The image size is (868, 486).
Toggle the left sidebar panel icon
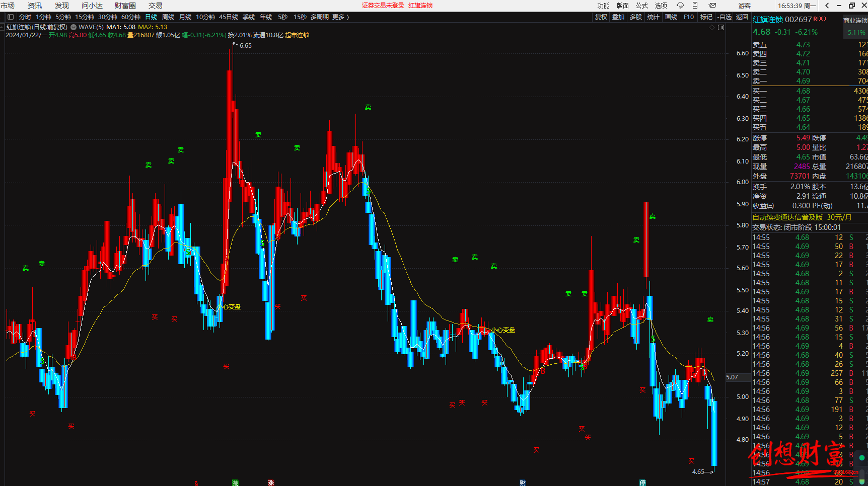pos(11,17)
